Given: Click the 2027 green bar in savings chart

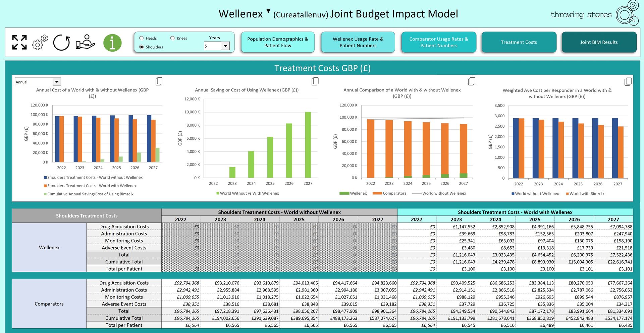Looking at the screenshot, I should tap(308, 145).
